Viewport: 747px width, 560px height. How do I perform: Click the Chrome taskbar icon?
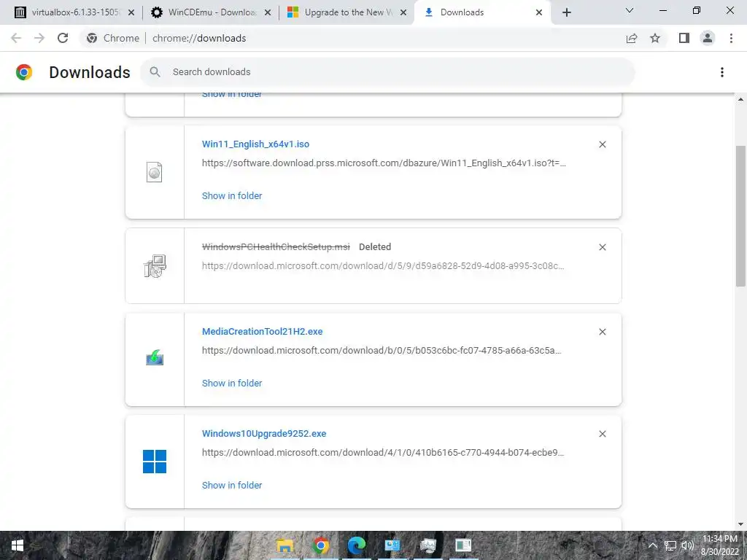point(321,545)
